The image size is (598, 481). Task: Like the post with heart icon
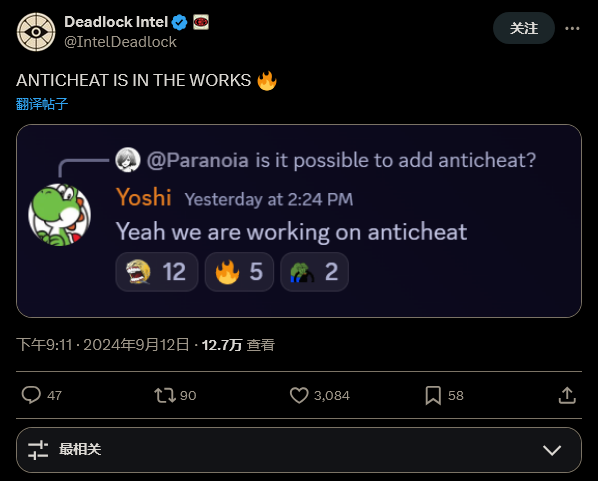(x=299, y=395)
